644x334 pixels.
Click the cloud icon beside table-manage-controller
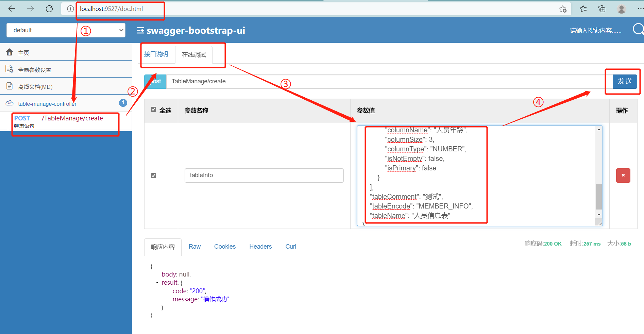tap(9, 103)
